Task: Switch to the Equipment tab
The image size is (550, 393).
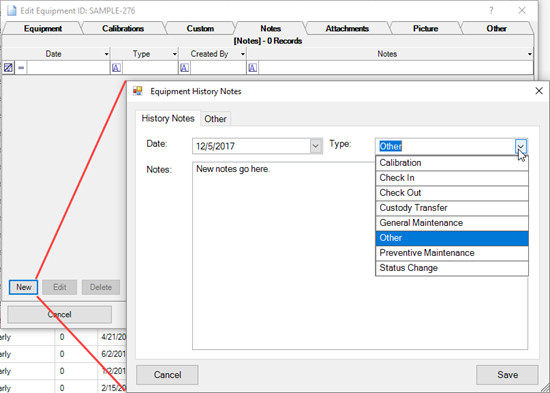Action: coord(43,28)
